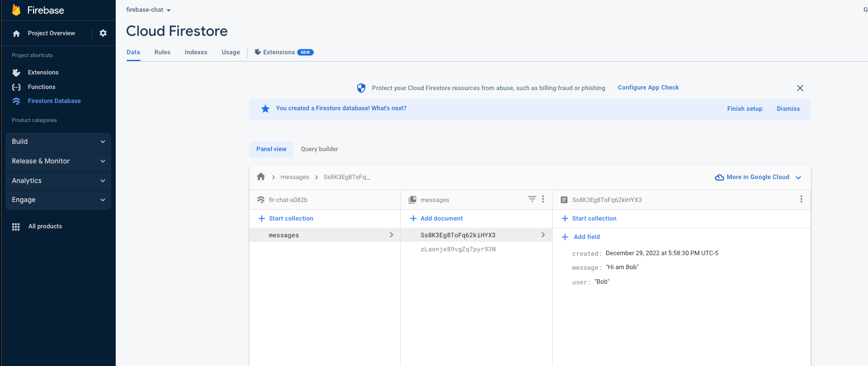The width and height of the screenshot is (868, 366).
Task: Click chevron on Ss8K3Eg8ToFq62kiHYX3 row
Action: pos(543,235)
